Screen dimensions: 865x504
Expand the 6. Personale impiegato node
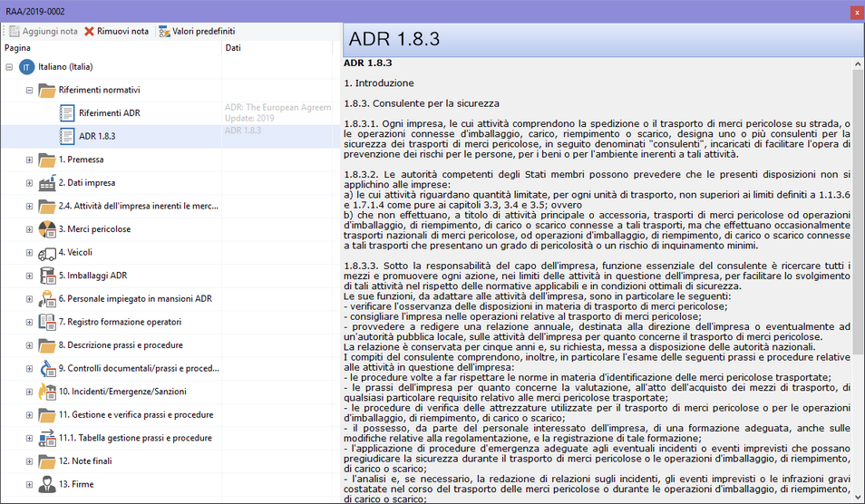pos(29,299)
